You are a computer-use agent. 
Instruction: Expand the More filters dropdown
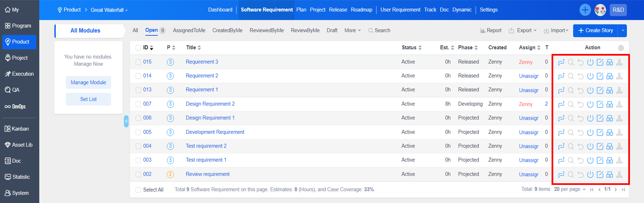point(353,30)
